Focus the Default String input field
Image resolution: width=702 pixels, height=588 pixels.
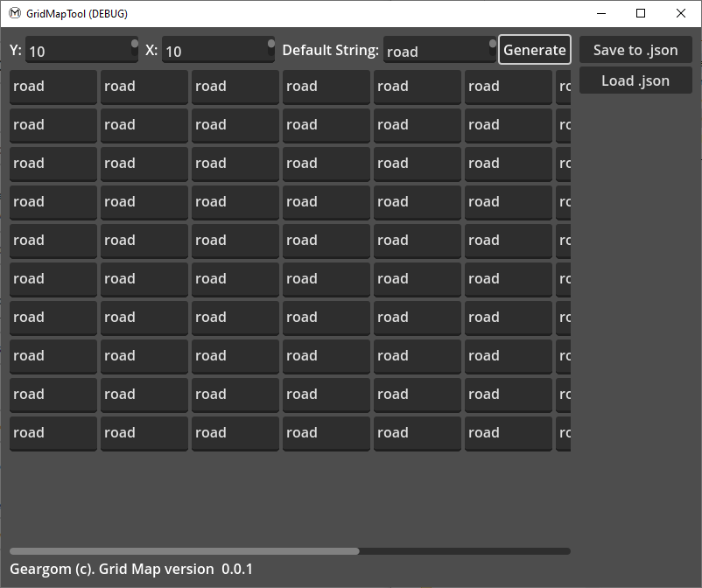pos(439,50)
